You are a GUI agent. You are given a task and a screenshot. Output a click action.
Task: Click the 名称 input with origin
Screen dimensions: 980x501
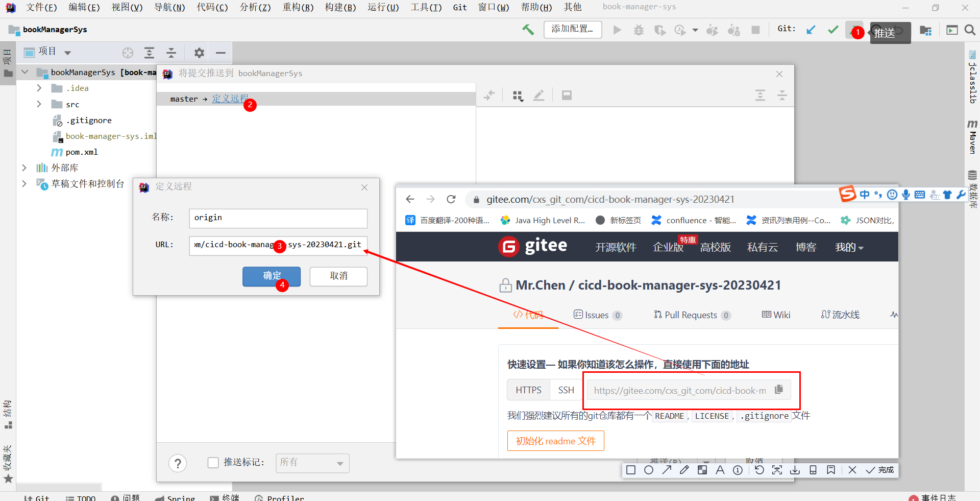[278, 218]
